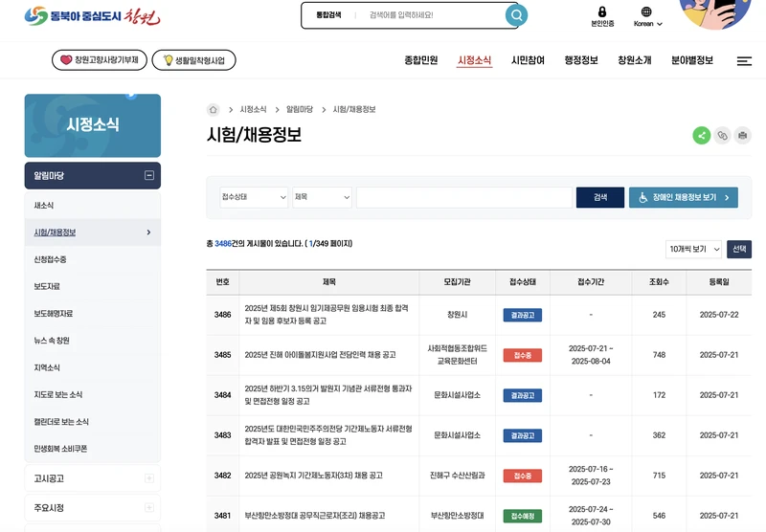Open the 제목 search-field dropdown
Screen dimensions: 766x532
[x=322, y=197]
